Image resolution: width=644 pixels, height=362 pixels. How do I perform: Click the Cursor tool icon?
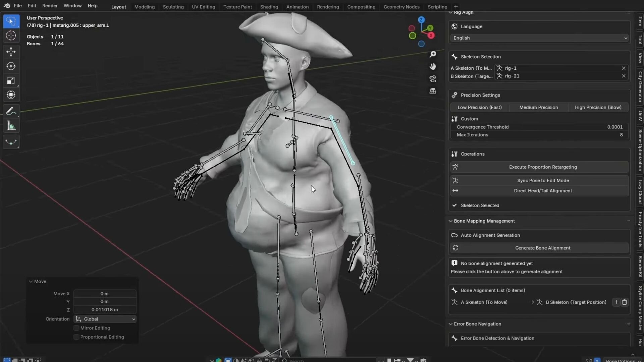pos(11,36)
